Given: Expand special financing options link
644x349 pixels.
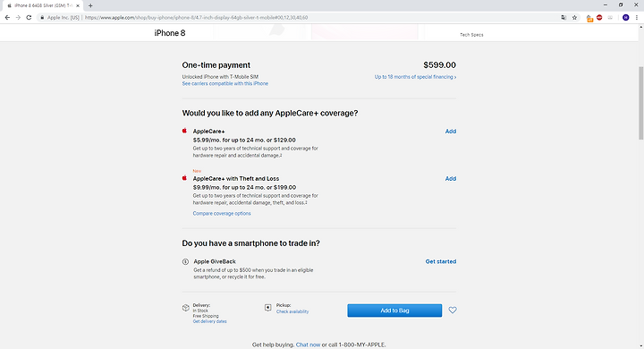Looking at the screenshot, I should (415, 77).
